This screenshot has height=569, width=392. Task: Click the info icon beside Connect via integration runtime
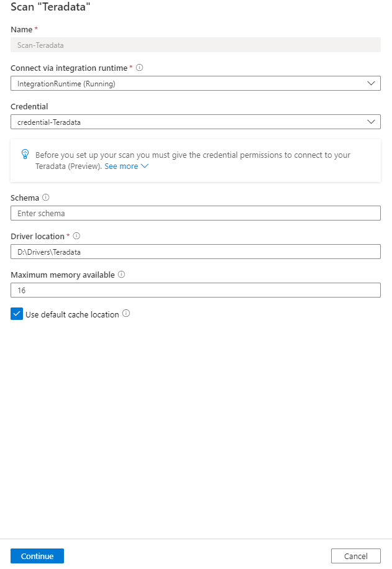coord(139,68)
